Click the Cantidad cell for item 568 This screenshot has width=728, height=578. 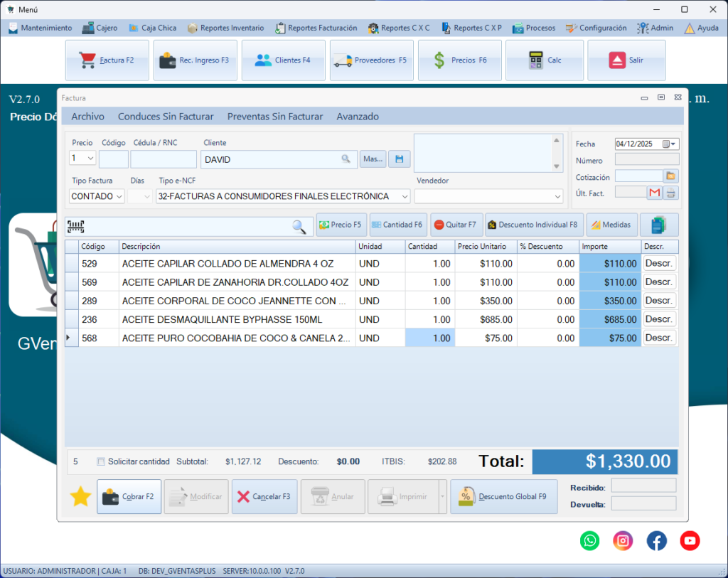point(430,338)
